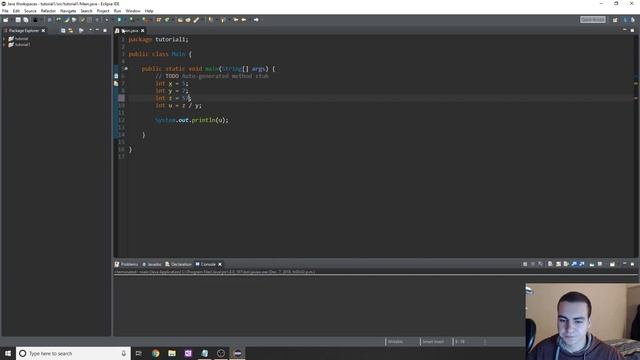Viewport: 640px width, 360px height.
Task: Click the New Java Class icon
Action: point(167,20)
